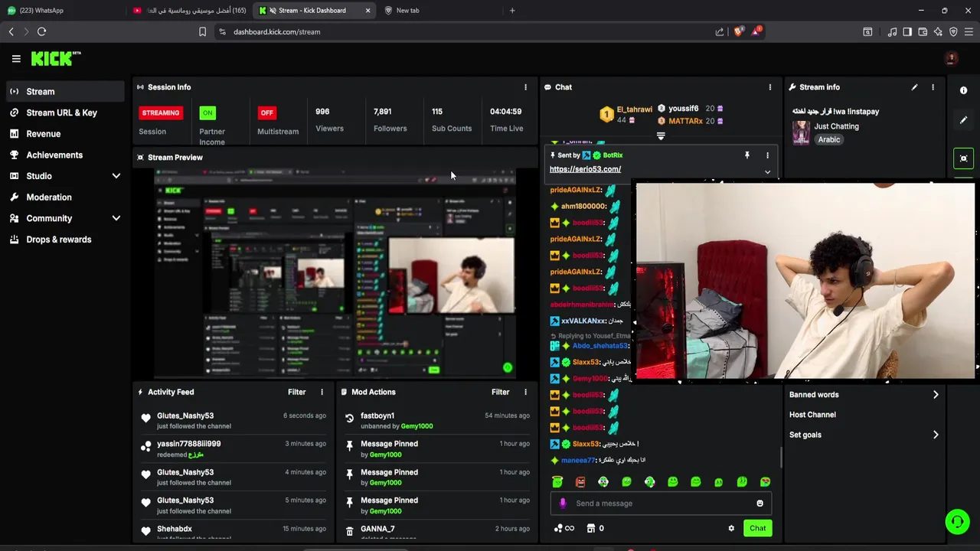Open Activity Feed options menu

click(322, 392)
